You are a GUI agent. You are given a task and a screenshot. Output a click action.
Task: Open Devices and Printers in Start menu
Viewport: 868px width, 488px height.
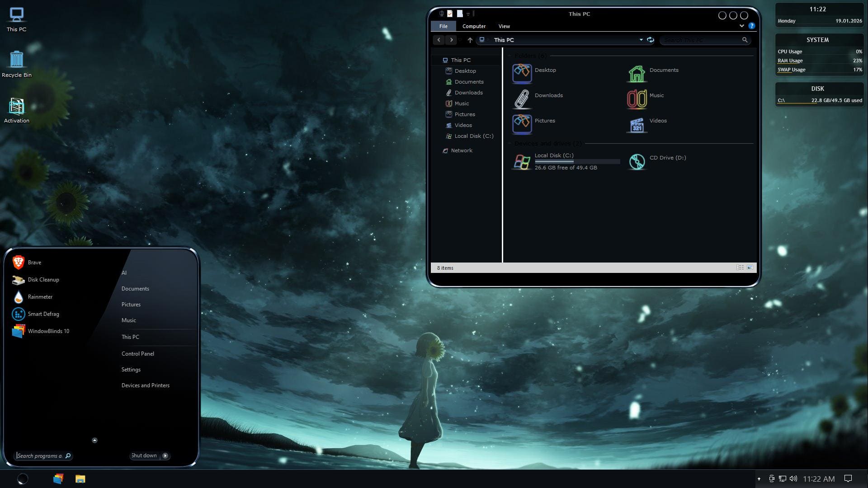(x=146, y=385)
